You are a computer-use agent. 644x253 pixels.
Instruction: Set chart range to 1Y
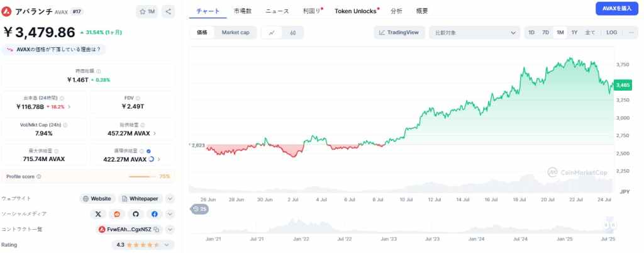pos(574,33)
